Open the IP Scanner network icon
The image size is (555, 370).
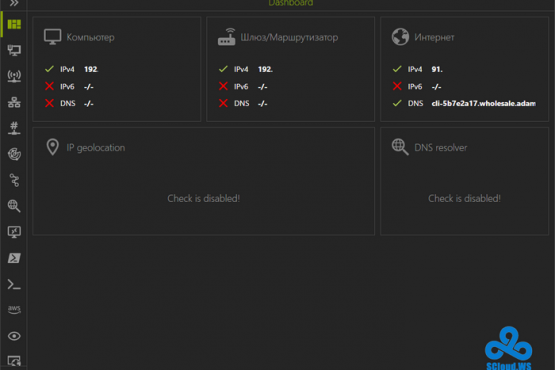(14, 102)
